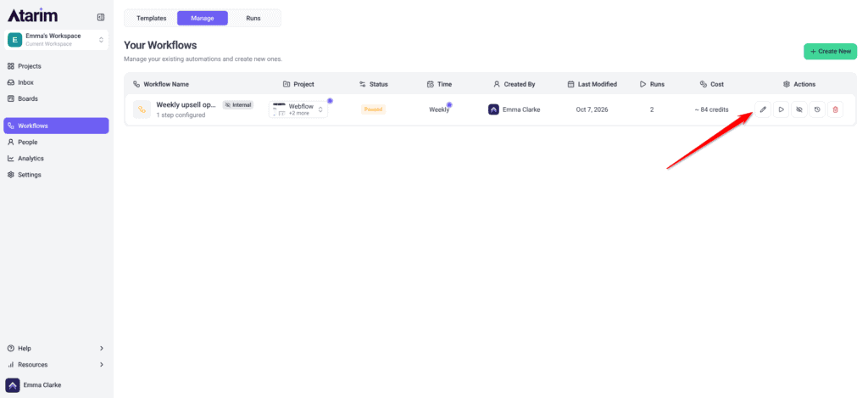The height and width of the screenshot is (398, 868).
Task: Click the Time column header
Action: pos(440,84)
